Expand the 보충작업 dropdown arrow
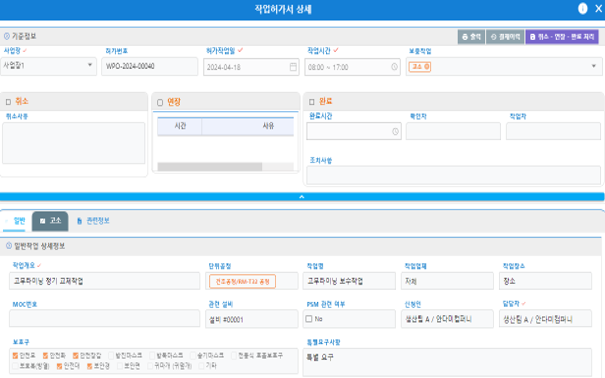Viewport: 605px width, 378px height. [594, 66]
